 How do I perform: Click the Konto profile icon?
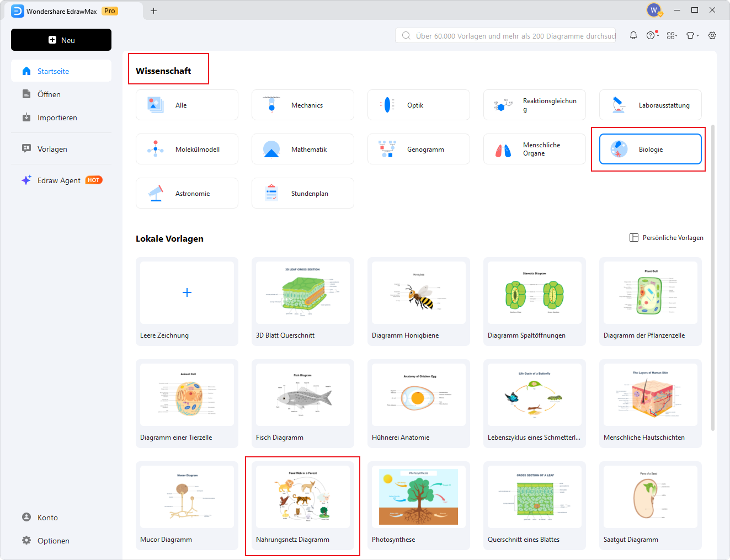(26, 518)
